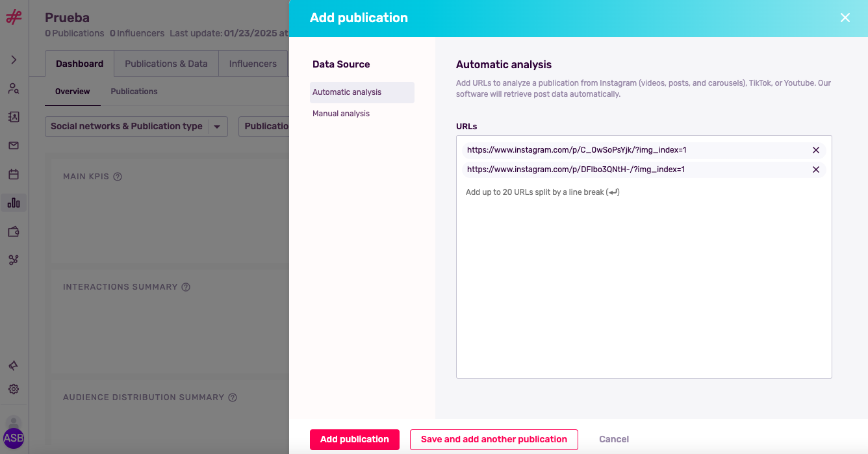The width and height of the screenshot is (868, 454).
Task: Click Save and add another publication
Action: point(494,439)
